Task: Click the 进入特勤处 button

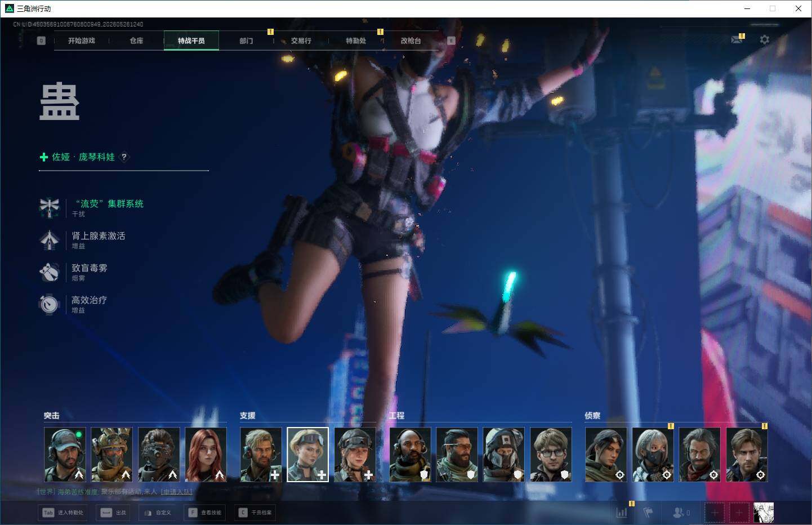Action: (x=63, y=513)
